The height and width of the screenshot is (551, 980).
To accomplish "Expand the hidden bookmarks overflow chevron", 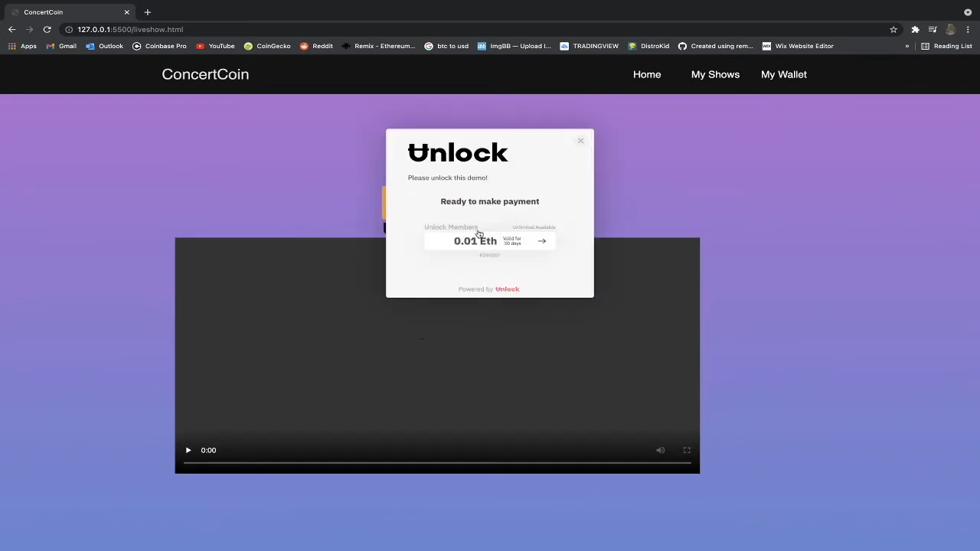I will coord(907,46).
